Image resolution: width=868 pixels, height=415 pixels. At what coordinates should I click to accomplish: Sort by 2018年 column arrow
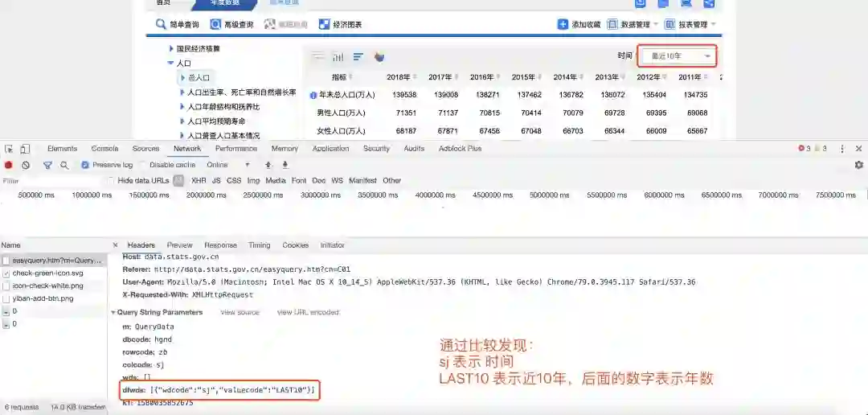pos(416,77)
